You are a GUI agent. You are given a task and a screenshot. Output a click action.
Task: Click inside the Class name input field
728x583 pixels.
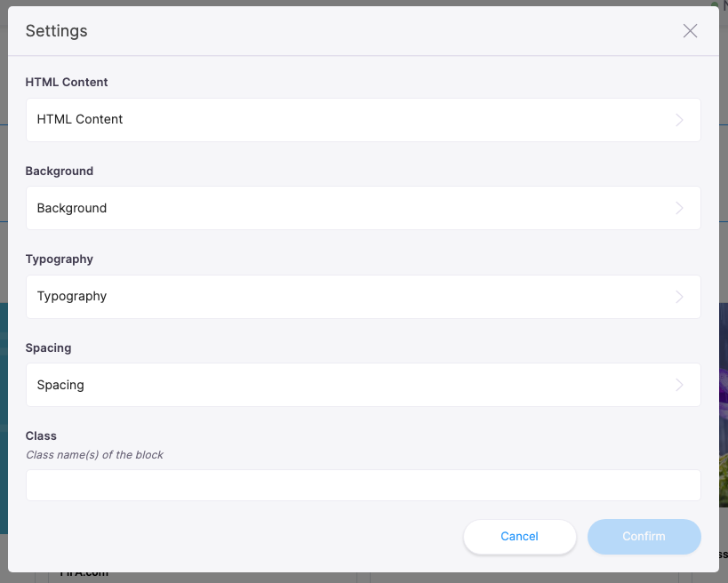(x=363, y=484)
